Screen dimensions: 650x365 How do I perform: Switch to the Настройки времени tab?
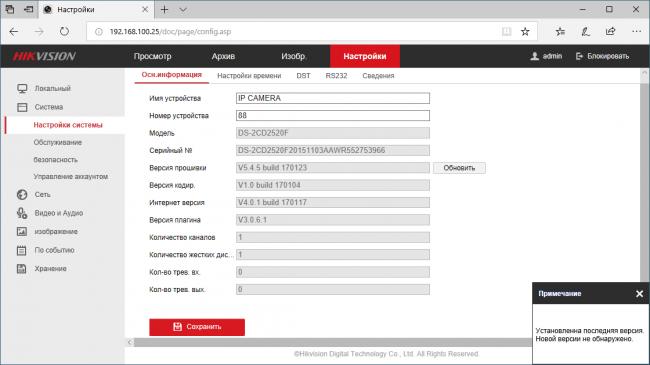point(249,76)
